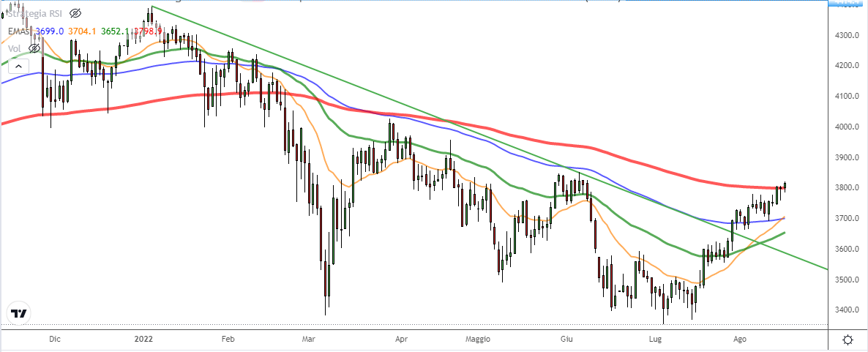Screen dimensions: 868x352
Task: Click the 2022 label on time axis
Action: click(x=143, y=340)
